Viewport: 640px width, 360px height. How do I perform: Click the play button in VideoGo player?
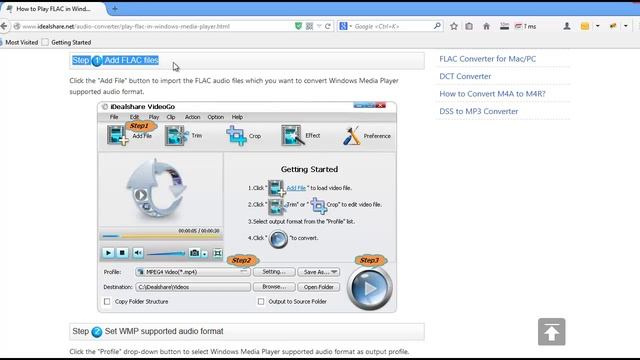point(108,253)
